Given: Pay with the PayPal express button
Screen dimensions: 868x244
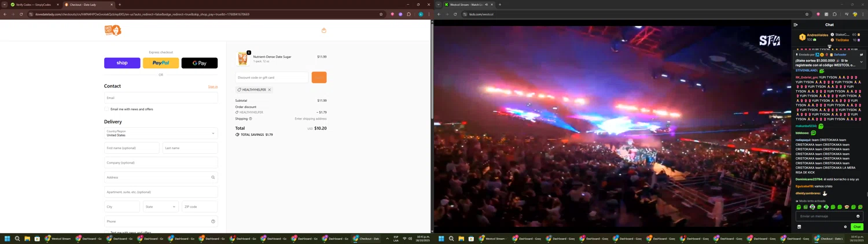Looking at the screenshot, I should (x=161, y=63).
